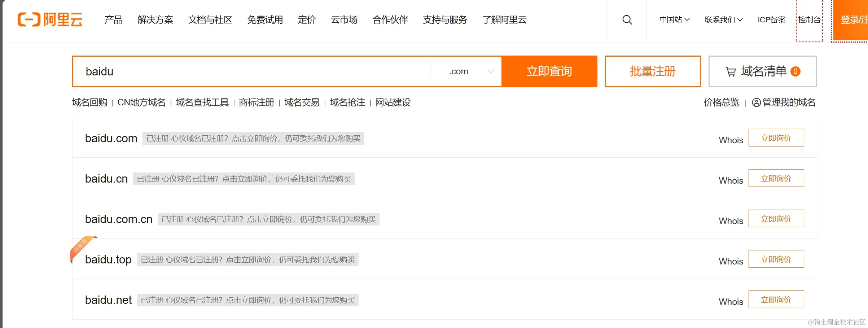The height and width of the screenshot is (328, 868).
Task: Select the baidu.top domain name text
Action: 108,260
